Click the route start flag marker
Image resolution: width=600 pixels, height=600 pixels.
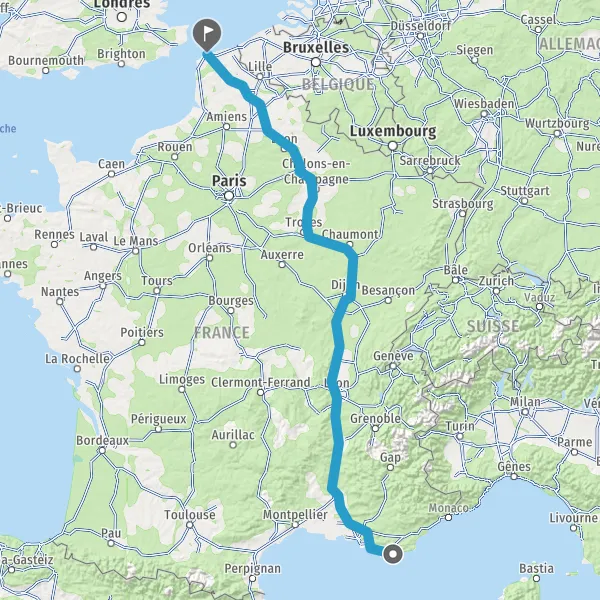(207, 34)
